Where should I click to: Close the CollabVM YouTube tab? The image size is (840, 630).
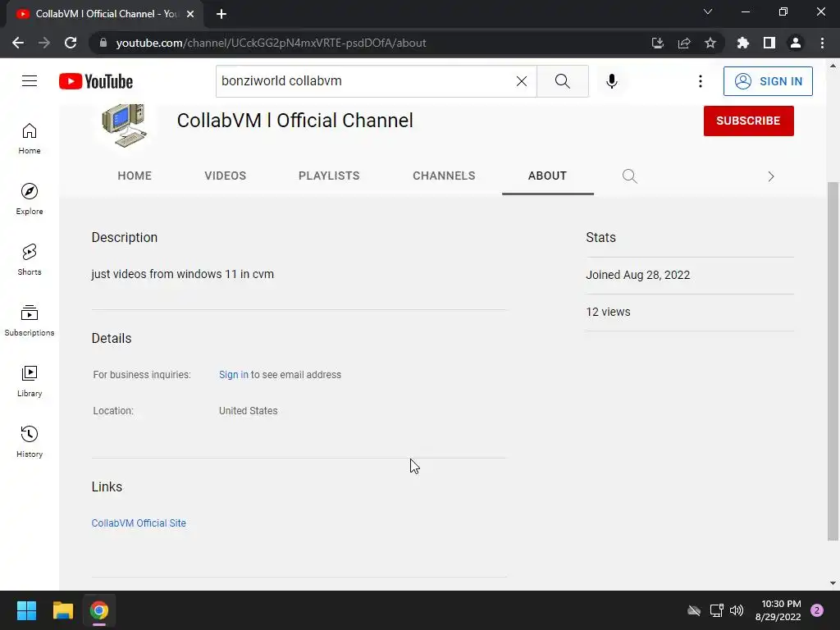(x=190, y=14)
